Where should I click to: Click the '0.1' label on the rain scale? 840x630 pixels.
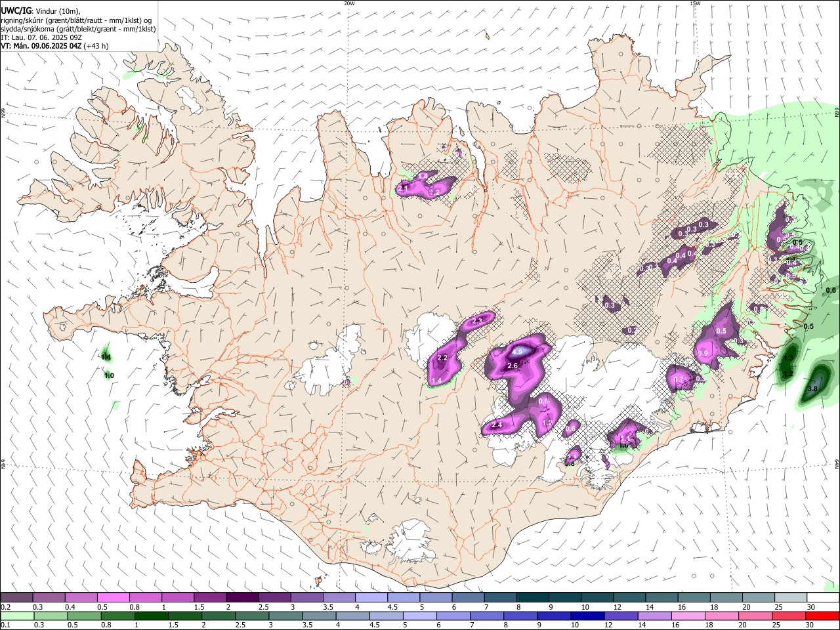[x=6, y=625]
